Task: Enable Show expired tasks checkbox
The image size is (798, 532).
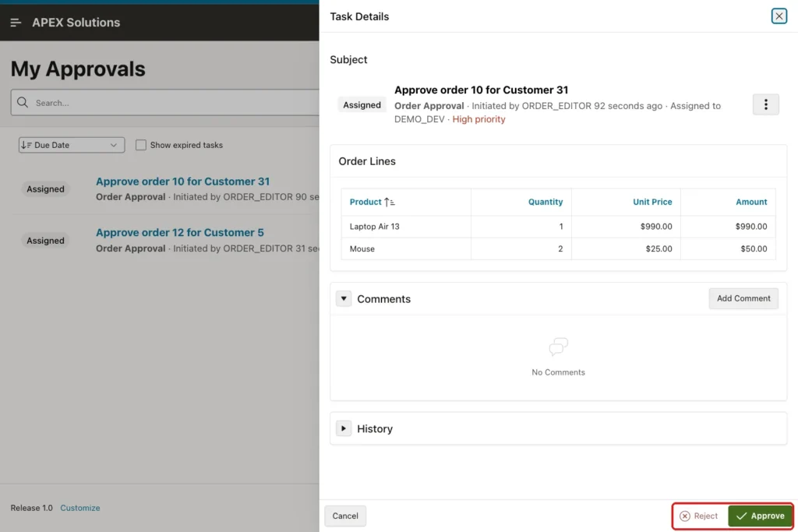Action: coord(141,145)
